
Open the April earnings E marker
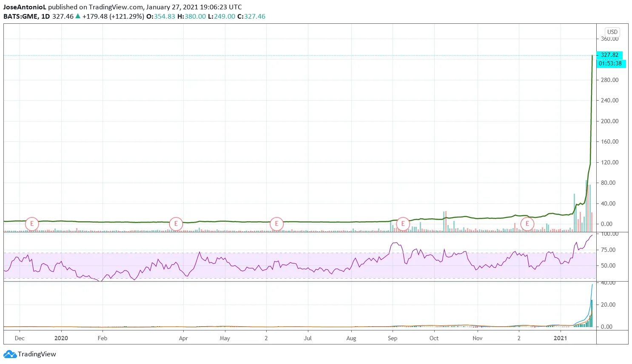[175, 224]
